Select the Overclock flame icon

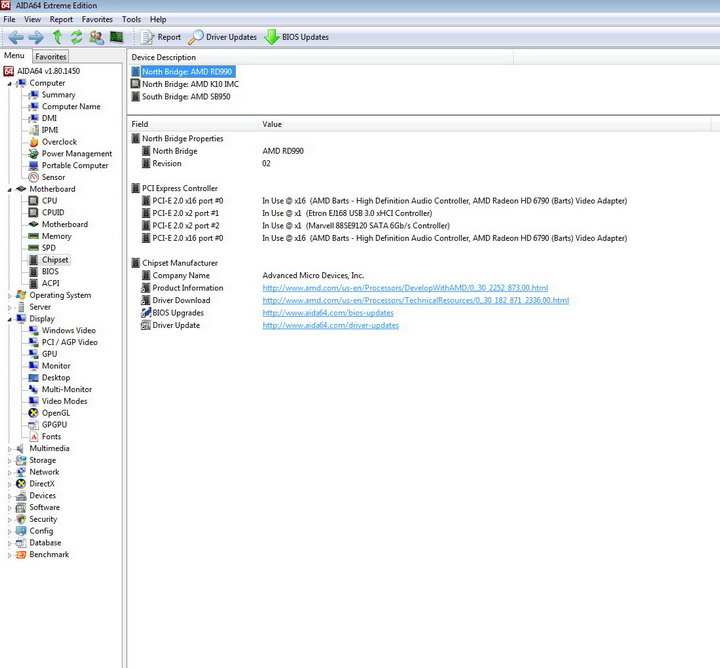tap(33, 142)
